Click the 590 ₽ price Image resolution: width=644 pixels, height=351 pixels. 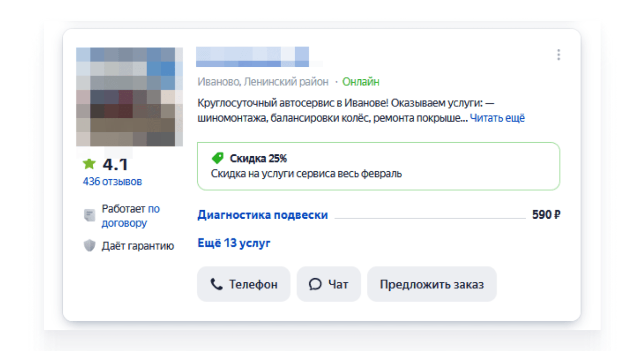click(x=546, y=215)
